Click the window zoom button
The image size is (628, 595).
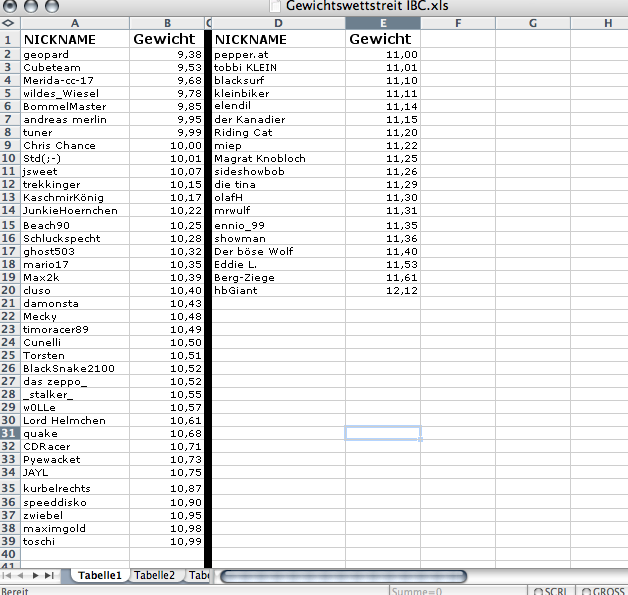tap(50, 6)
